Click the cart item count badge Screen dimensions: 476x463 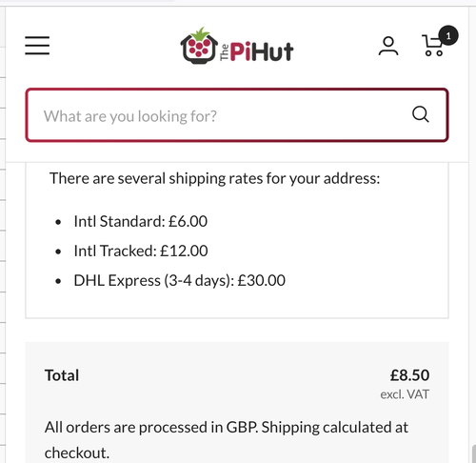point(448,35)
